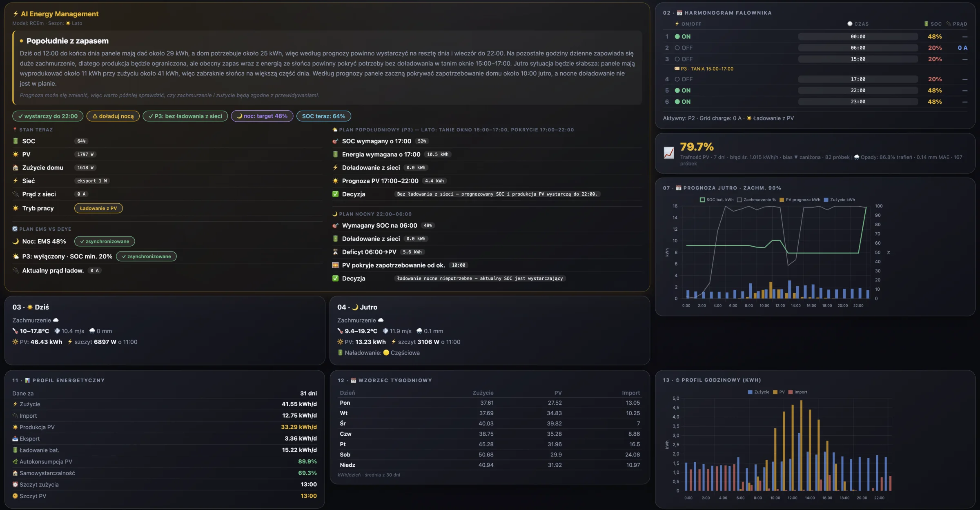Click the sun icon in the Dziś card title
Screen dimensions: 980x510
click(x=30, y=307)
